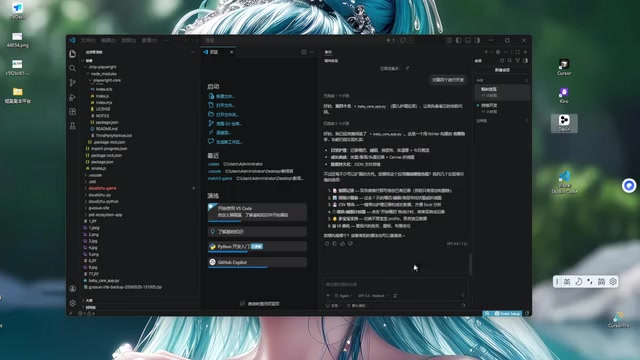Maximize the chat panel

click(x=517, y=52)
